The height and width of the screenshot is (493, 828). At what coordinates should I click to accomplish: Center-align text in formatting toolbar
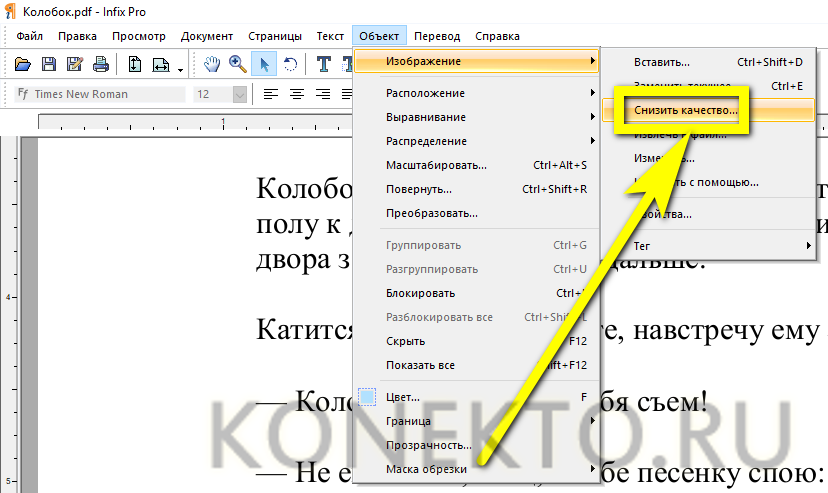click(x=296, y=94)
